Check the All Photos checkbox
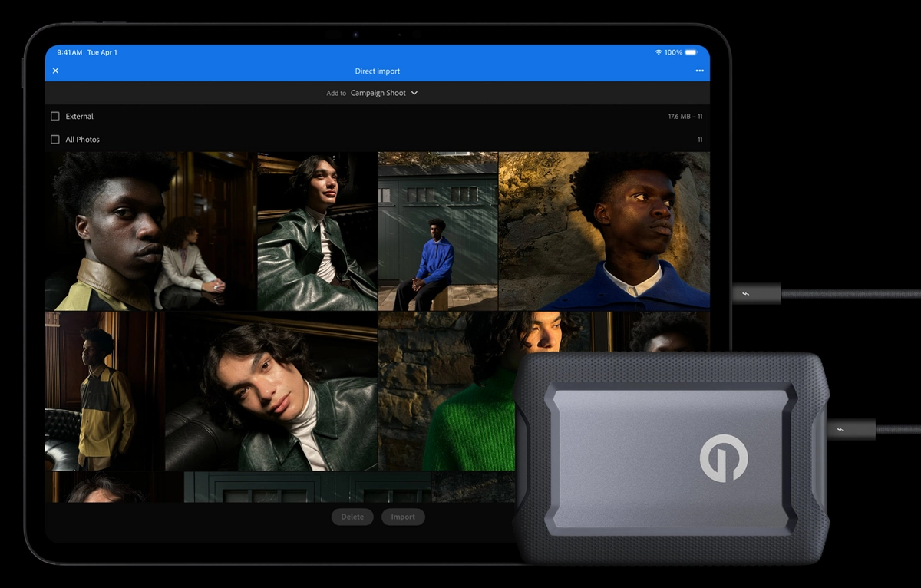The width and height of the screenshot is (921, 588). point(54,139)
